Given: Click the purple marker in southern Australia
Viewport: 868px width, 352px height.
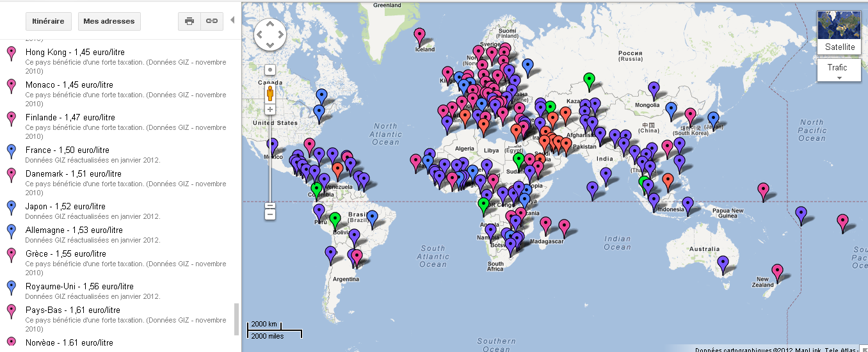Looking at the screenshot, I should (723, 262).
